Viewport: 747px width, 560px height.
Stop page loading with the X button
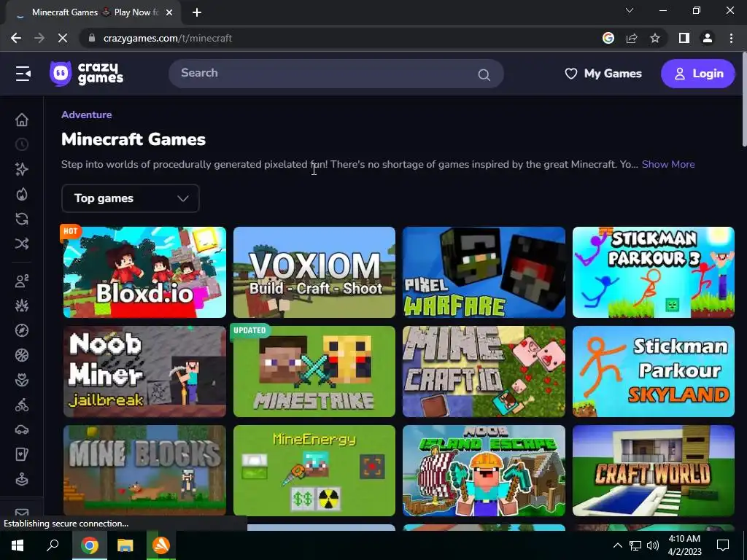click(63, 38)
